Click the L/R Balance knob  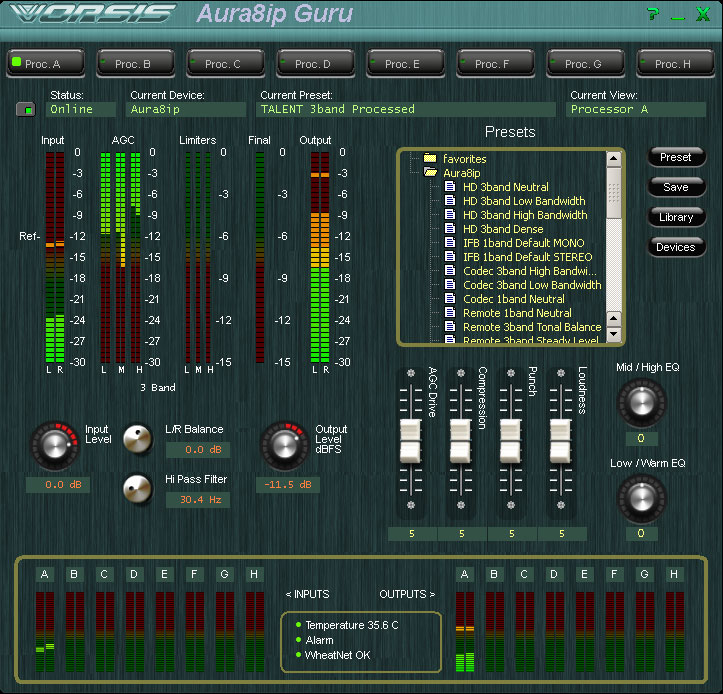tap(137, 438)
